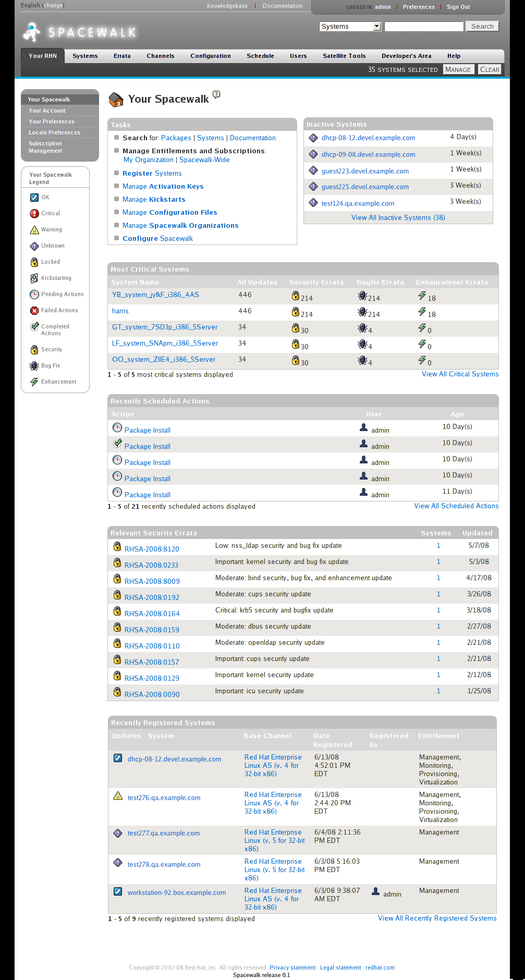
Task: Click the Kickstarting icon in the legend
Action: coord(34,278)
